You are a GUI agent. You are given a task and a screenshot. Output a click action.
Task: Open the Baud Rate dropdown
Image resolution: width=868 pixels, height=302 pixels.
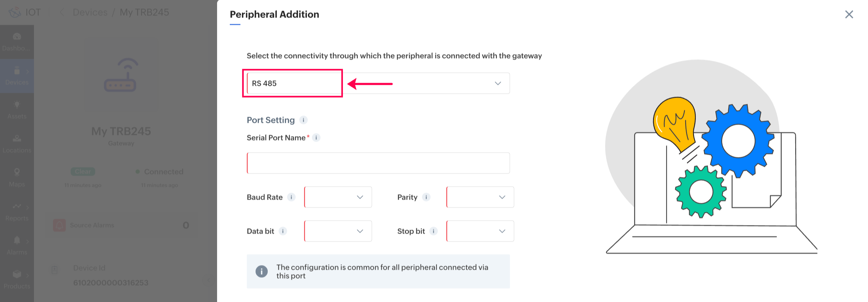pyautogui.click(x=338, y=197)
